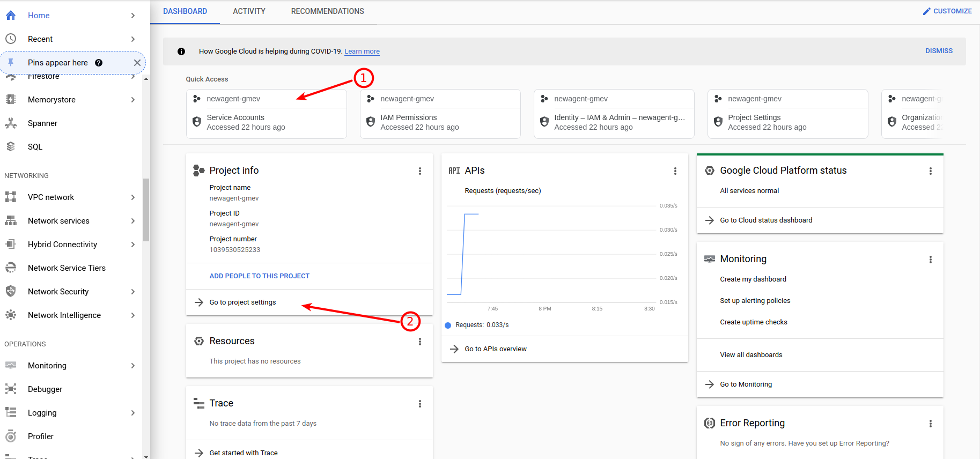Click Create uptime checks link

click(x=754, y=322)
